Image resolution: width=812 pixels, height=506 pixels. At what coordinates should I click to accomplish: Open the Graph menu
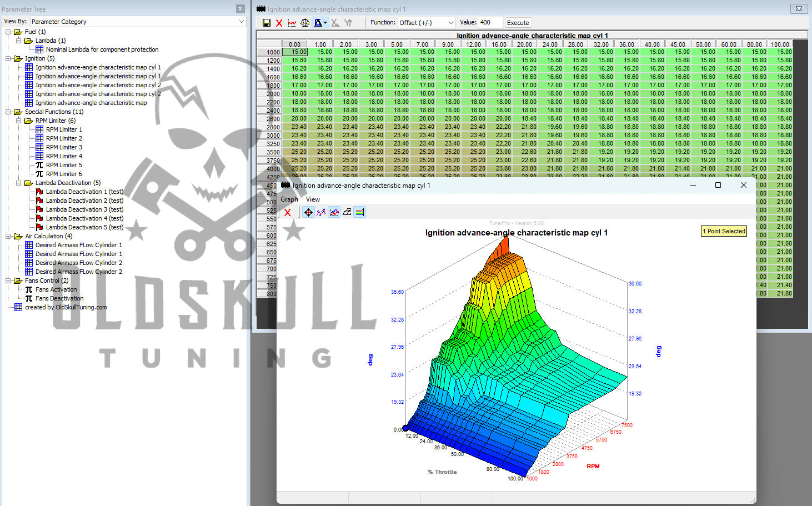pos(289,199)
